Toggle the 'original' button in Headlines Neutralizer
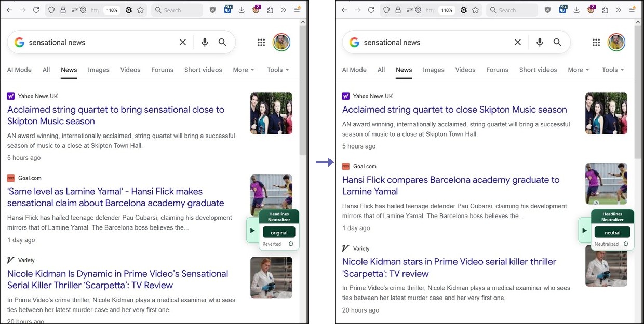Screen dimensions: 644x324 [279, 232]
